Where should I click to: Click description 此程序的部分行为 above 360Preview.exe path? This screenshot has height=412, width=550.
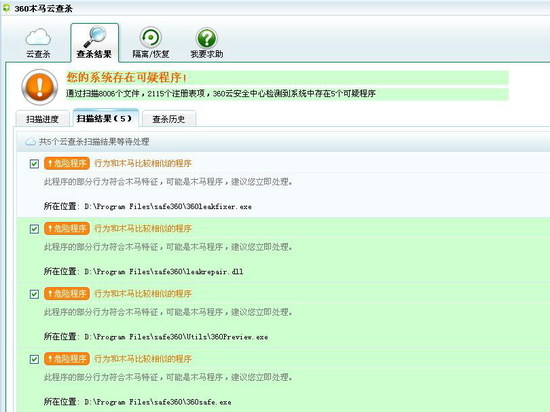tap(168, 312)
